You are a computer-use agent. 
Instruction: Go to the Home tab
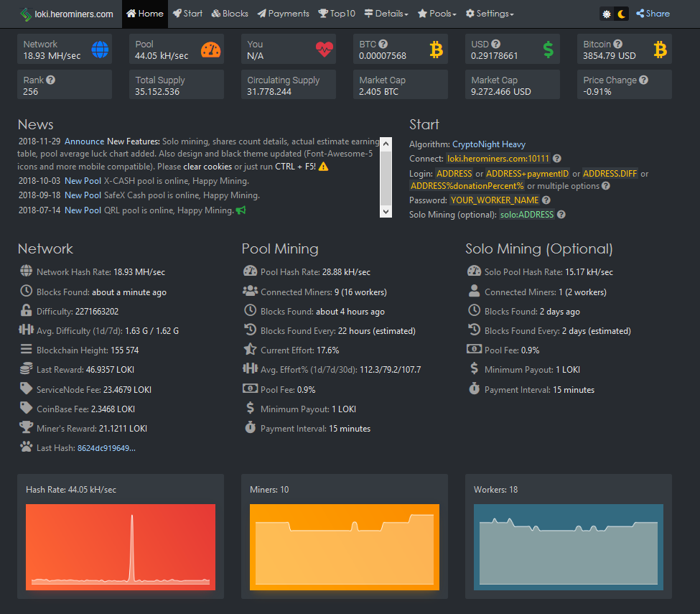point(145,14)
